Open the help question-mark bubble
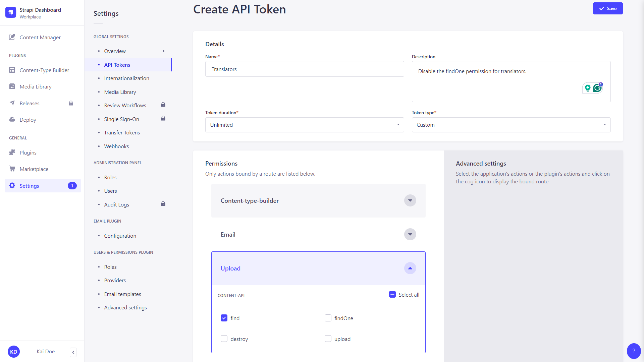 pos(634,351)
